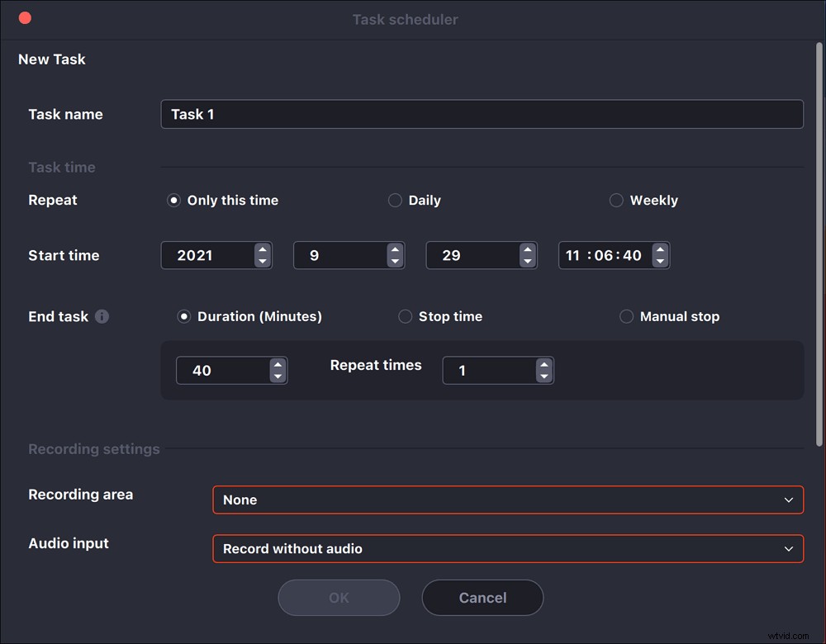Expand the Audio input dropdown

[x=507, y=548]
